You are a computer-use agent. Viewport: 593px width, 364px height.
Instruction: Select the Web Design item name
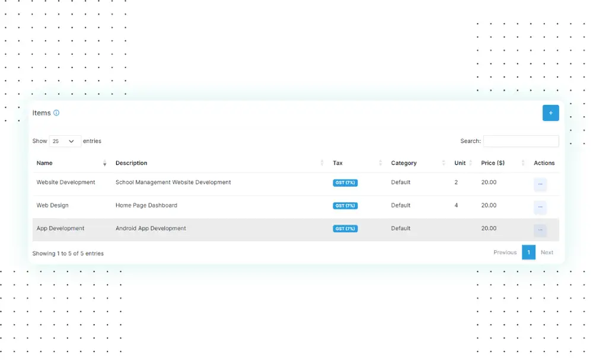(x=52, y=205)
